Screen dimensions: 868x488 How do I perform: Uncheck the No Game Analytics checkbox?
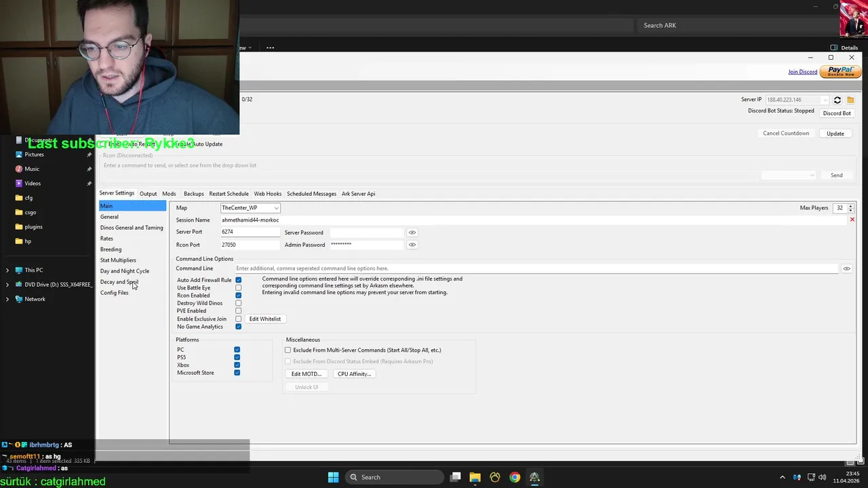pyautogui.click(x=238, y=327)
